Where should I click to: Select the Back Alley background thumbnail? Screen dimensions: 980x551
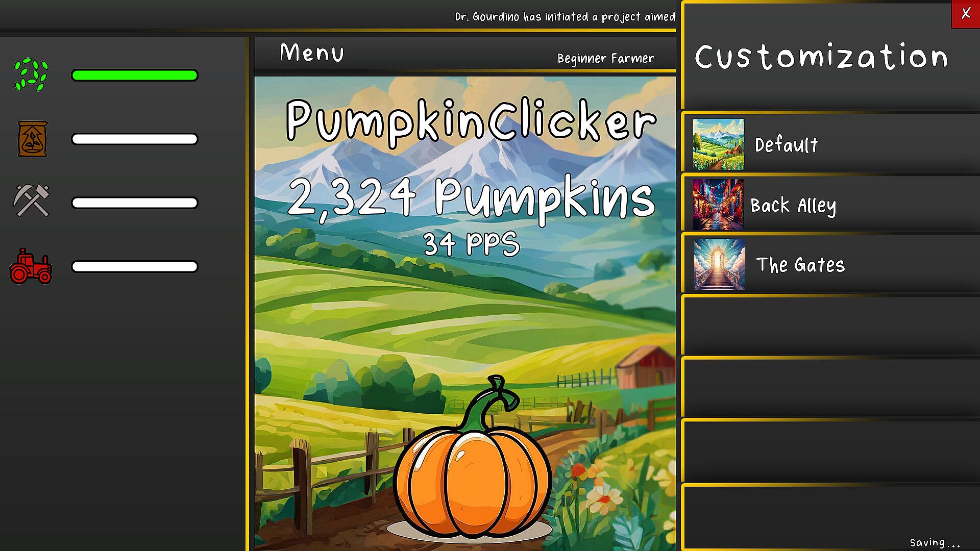pyautogui.click(x=718, y=204)
